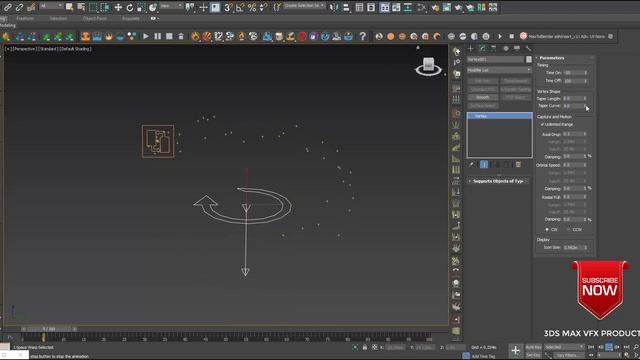Screen dimensions: 640x360
Task: Toggle the Percent Snap icon
Action: tap(252, 7)
